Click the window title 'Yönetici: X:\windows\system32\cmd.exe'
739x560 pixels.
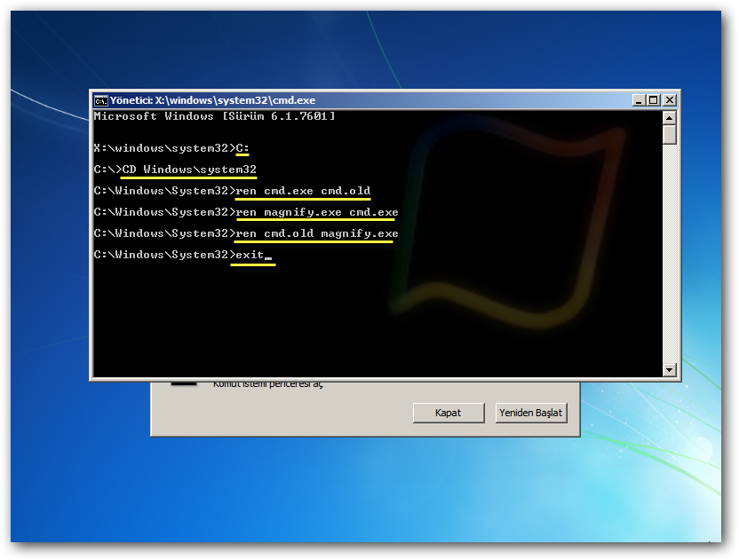pyautogui.click(x=212, y=100)
